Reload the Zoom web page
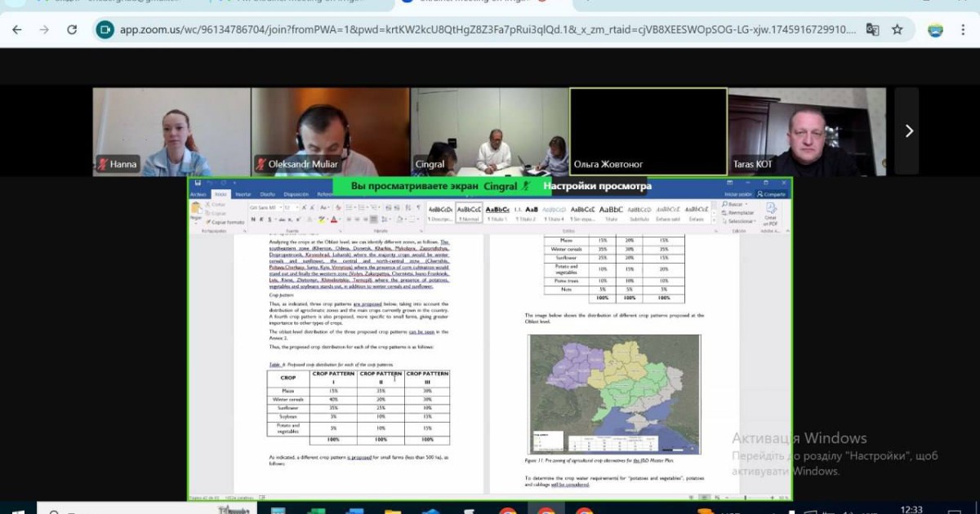The width and height of the screenshot is (980, 514). (72, 30)
